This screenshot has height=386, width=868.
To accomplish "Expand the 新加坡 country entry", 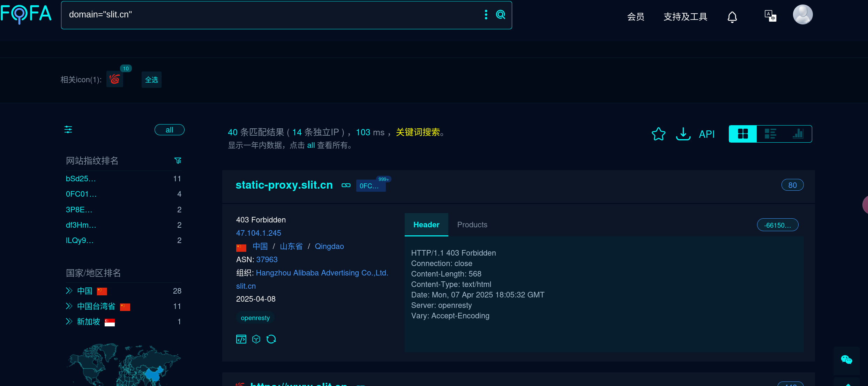I will pyautogui.click(x=69, y=321).
